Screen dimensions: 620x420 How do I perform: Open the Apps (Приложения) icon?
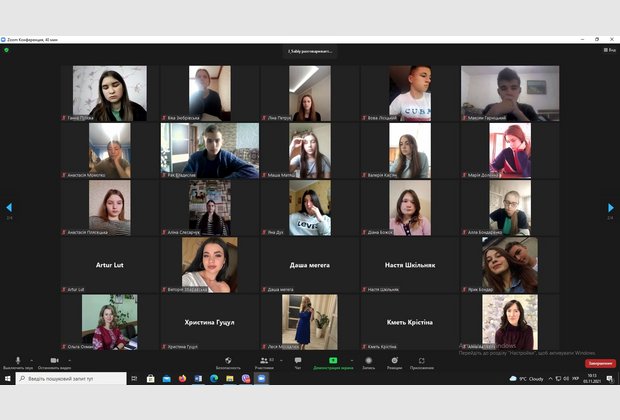421,361
